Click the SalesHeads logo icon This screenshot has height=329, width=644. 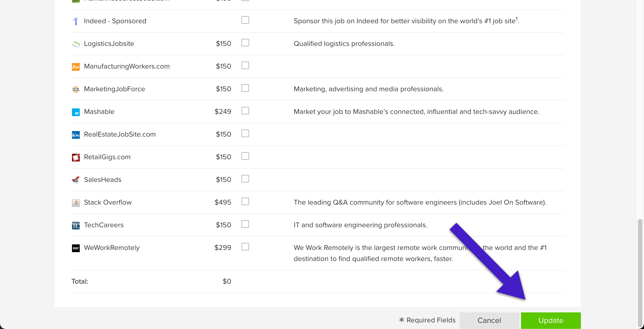point(76,180)
